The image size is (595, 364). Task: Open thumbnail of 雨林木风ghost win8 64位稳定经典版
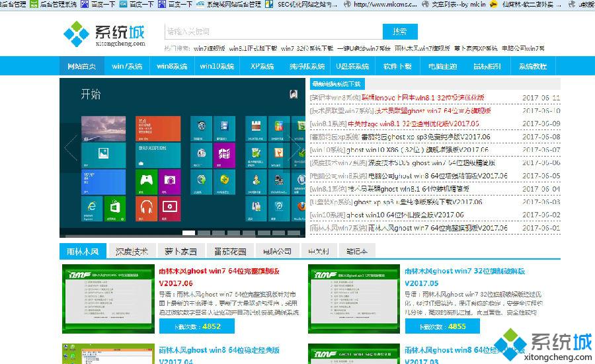tap(108, 354)
